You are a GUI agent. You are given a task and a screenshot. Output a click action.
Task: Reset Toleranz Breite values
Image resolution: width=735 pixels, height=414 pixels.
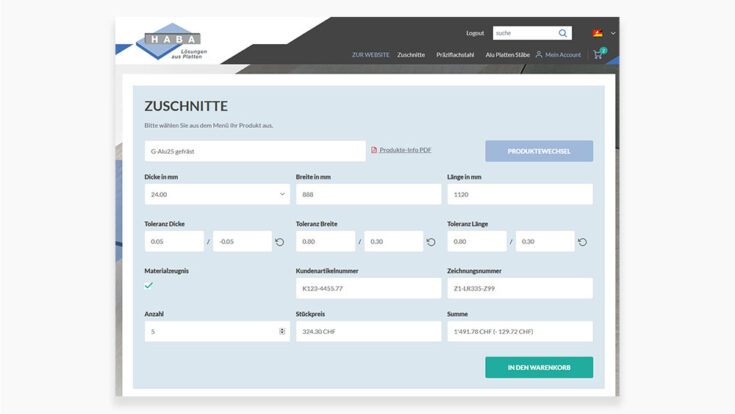click(x=431, y=242)
